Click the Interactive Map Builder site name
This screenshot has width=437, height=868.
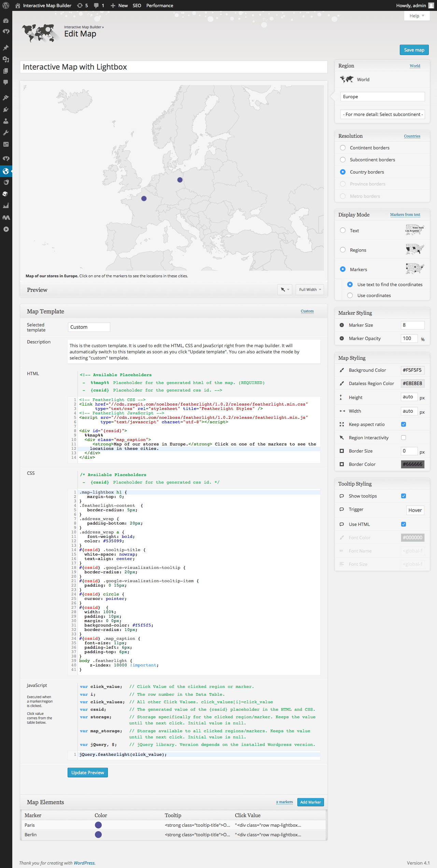click(47, 5)
